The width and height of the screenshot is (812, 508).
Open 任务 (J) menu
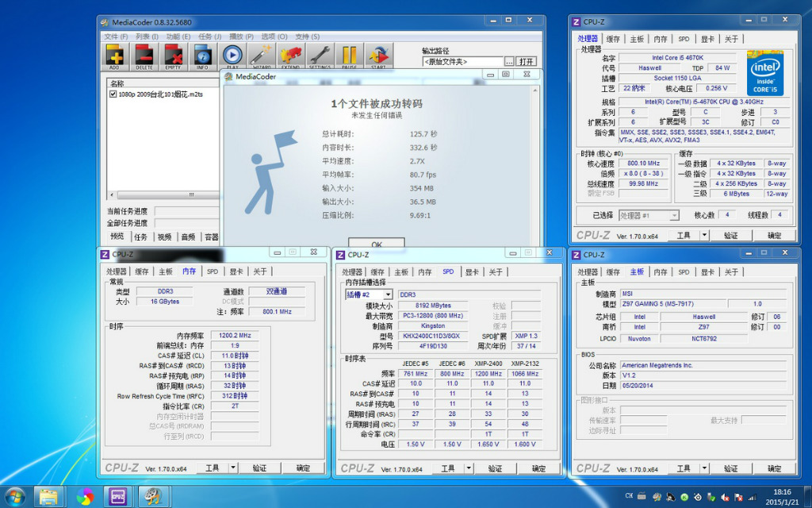coord(209,37)
